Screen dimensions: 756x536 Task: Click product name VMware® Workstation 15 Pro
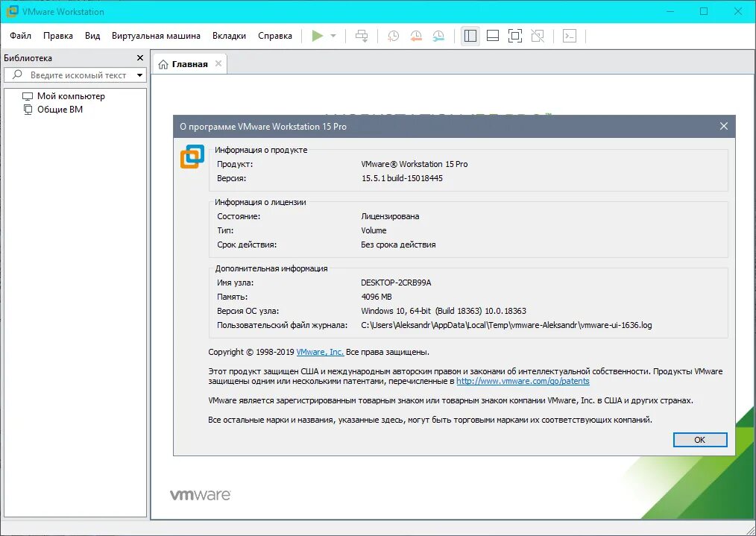(415, 164)
